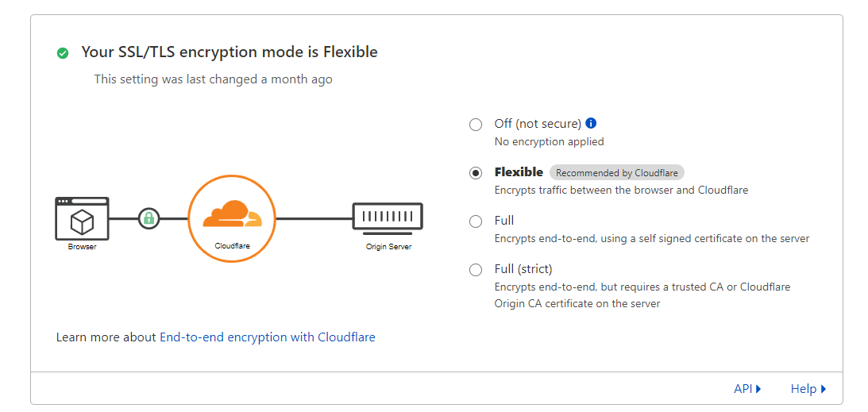Screen dimensions: 868x412
Task: Click the blue info icon beside Off
Action: [x=591, y=123]
